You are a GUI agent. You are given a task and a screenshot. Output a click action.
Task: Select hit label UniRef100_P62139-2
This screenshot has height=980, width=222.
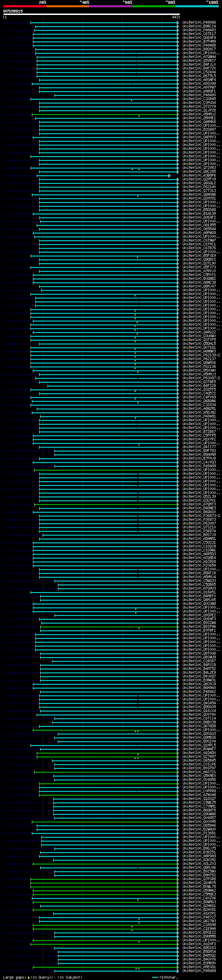point(201,355)
